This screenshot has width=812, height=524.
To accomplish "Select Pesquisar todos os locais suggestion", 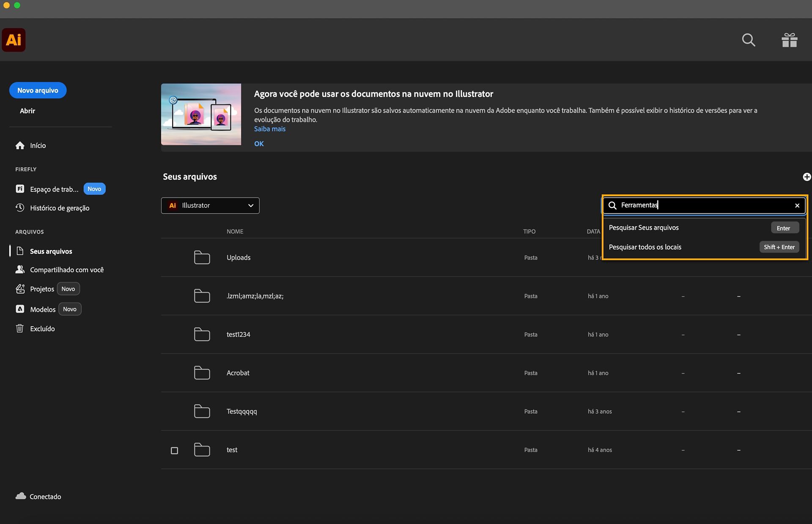I will point(704,247).
